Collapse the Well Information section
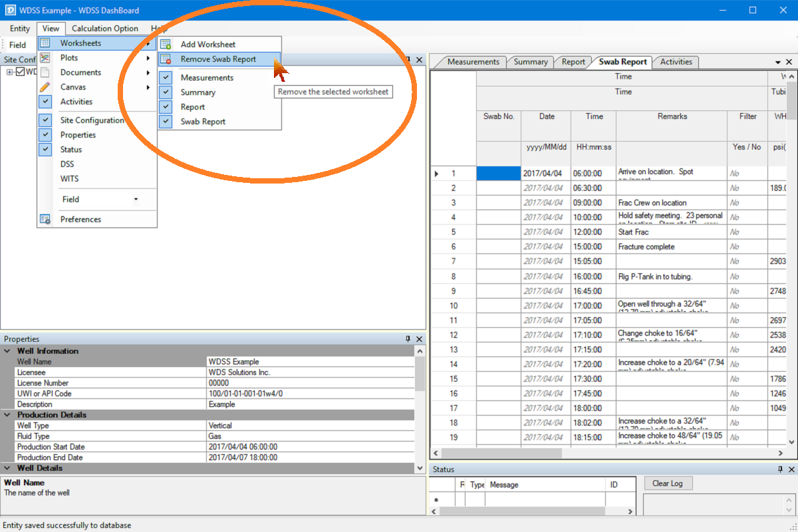Image resolution: width=798 pixels, height=532 pixels. (7, 351)
